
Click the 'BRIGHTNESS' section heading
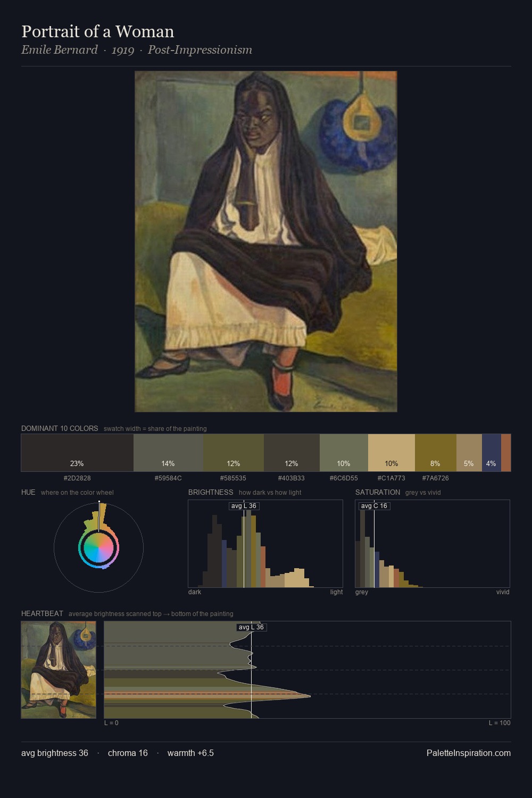pyautogui.click(x=211, y=492)
